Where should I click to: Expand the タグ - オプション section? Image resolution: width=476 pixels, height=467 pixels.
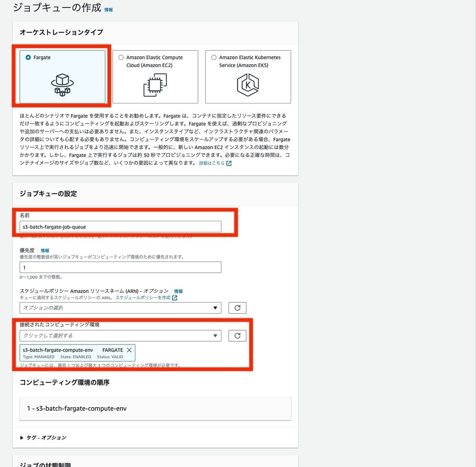[43, 438]
